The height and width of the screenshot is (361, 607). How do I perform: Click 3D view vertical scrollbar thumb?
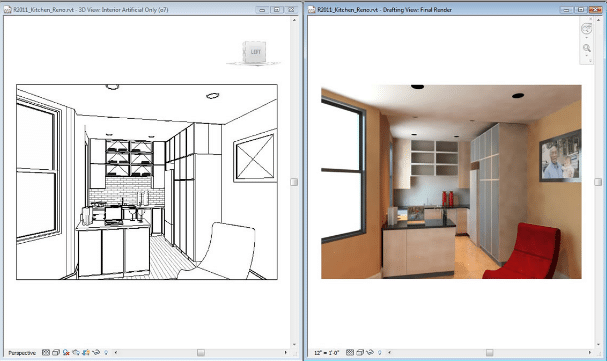(294, 182)
